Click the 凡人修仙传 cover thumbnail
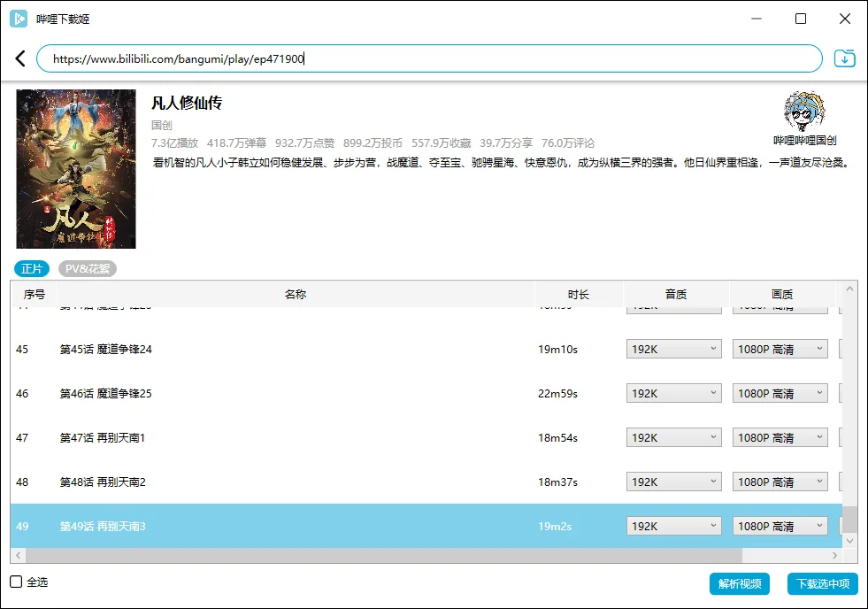Viewport: 868px width, 609px height. [x=75, y=168]
